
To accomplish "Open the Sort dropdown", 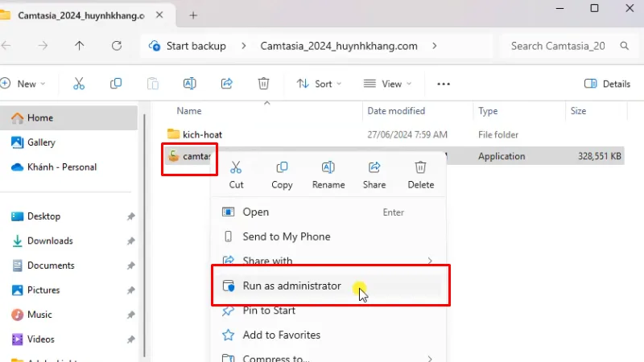I will 319,84.
